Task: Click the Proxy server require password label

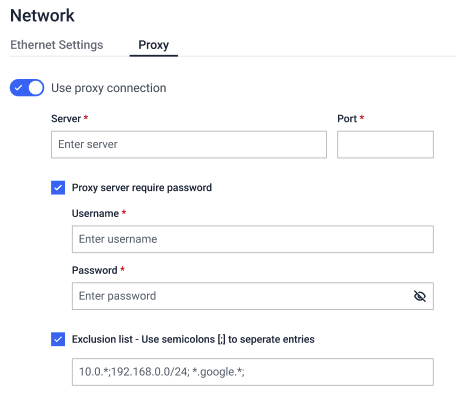Action: coord(142,188)
